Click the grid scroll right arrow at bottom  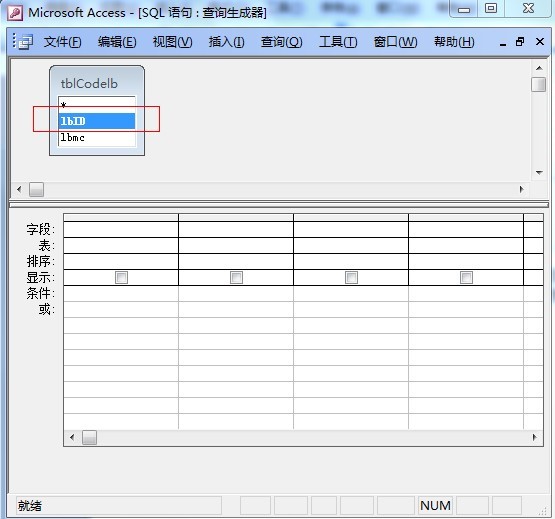pyautogui.click(x=534, y=437)
